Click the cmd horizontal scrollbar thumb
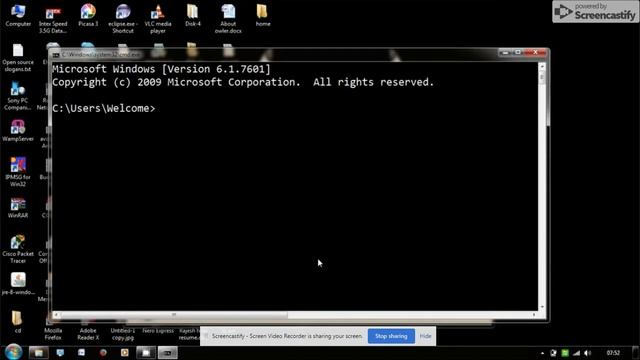Viewport: 640px width, 360px height. (173, 315)
